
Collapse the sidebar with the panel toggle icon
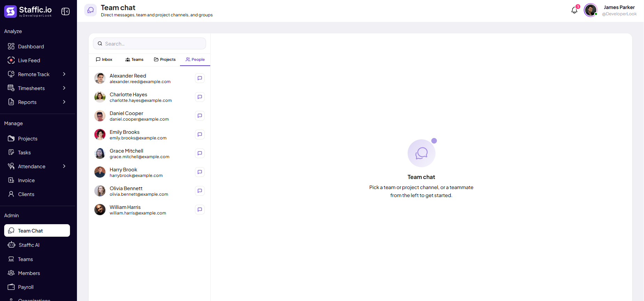point(65,11)
